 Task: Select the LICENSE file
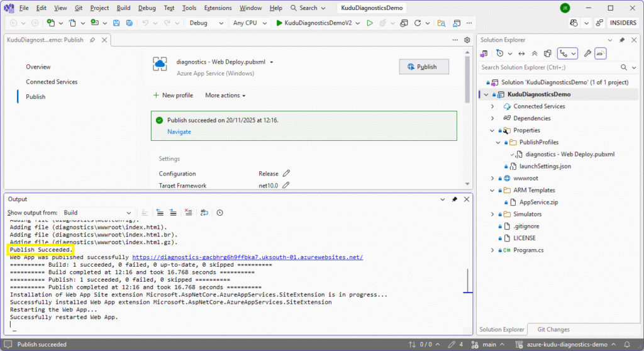[524, 238]
